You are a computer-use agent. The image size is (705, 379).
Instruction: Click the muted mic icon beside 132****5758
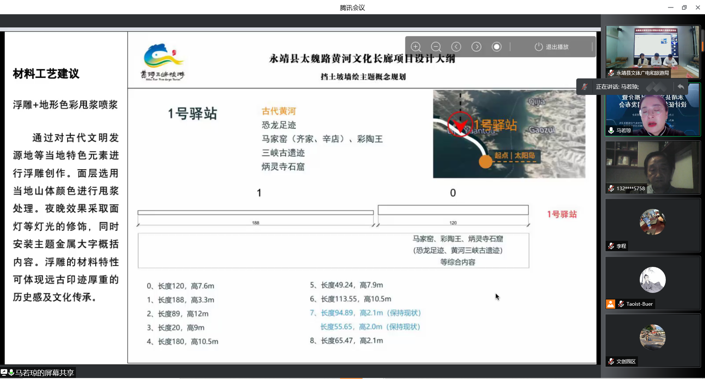tap(611, 188)
